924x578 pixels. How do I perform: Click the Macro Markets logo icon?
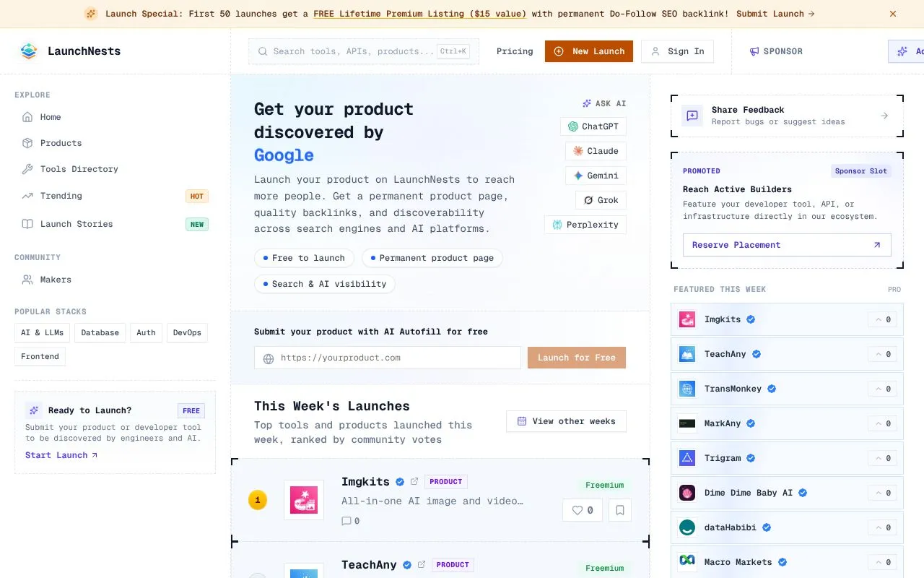[x=687, y=562]
